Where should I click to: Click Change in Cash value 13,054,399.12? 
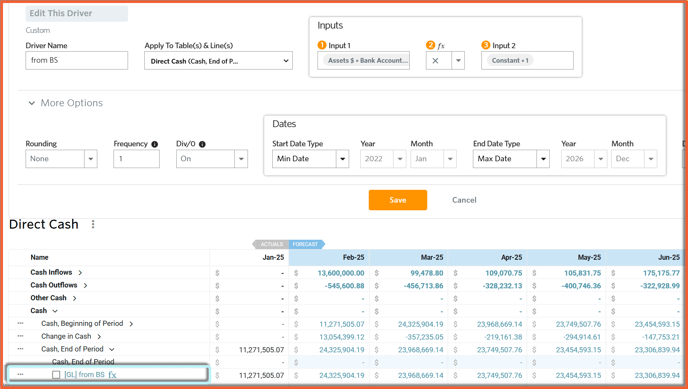(342, 337)
